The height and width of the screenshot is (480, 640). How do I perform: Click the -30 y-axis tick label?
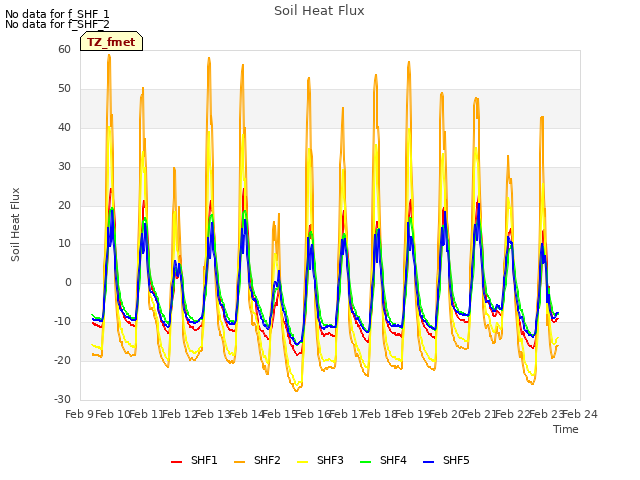click(x=62, y=399)
